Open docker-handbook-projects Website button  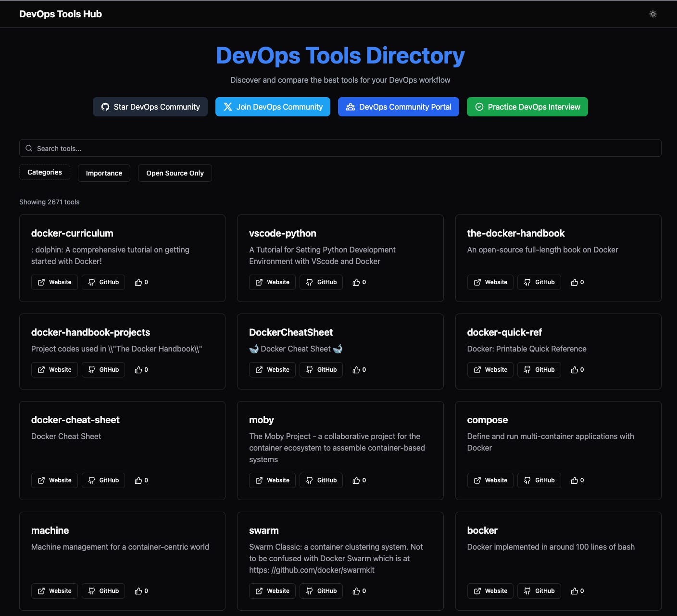click(54, 370)
